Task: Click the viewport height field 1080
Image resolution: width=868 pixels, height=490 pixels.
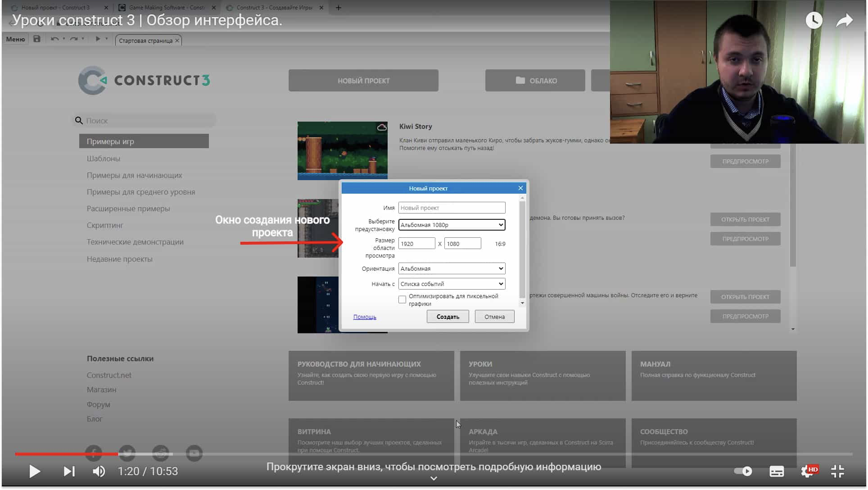Action: click(462, 244)
